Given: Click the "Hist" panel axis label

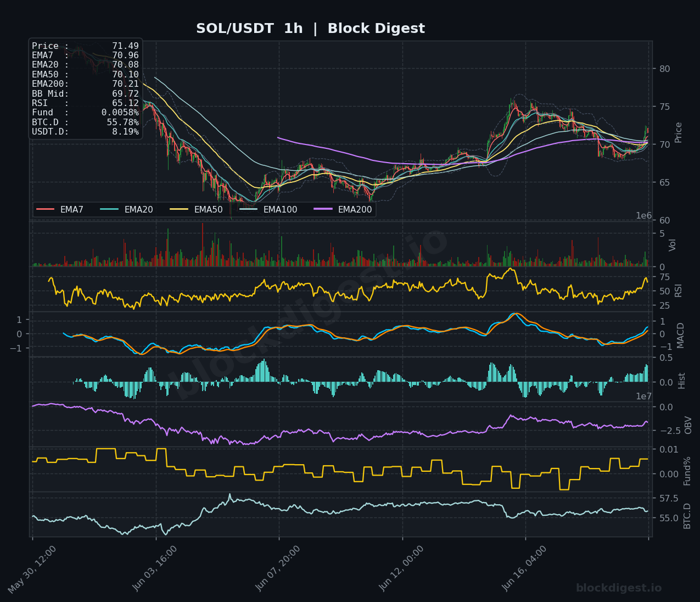Looking at the screenshot, I should click(x=682, y=381).
